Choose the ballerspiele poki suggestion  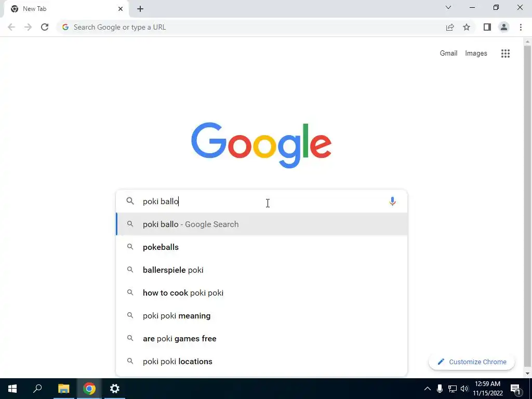point(262,270)
